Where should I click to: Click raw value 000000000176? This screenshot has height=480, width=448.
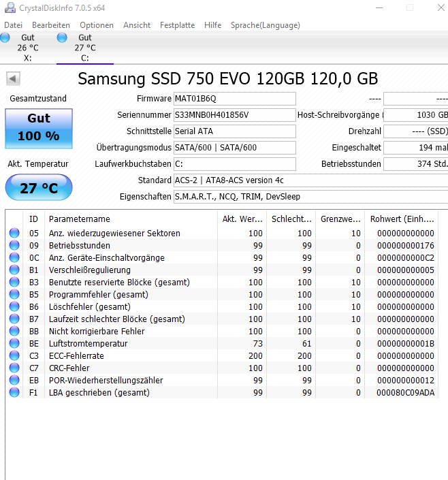click(406, 246)
